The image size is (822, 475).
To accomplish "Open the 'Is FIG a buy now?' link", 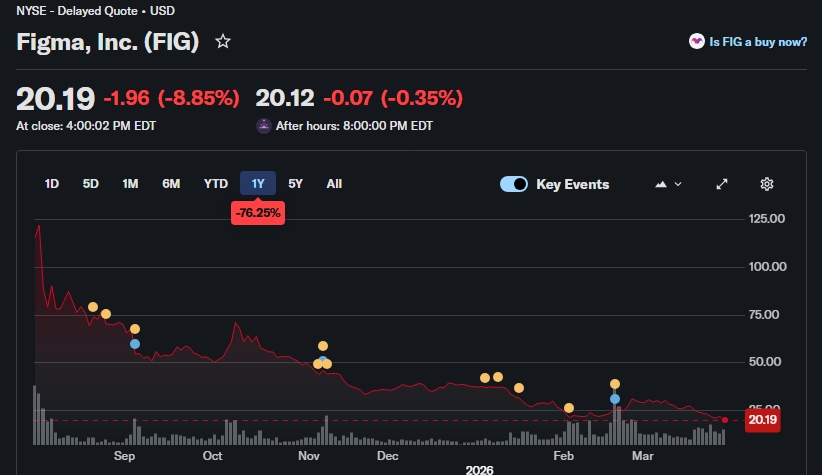I will (x=758, y=42).
